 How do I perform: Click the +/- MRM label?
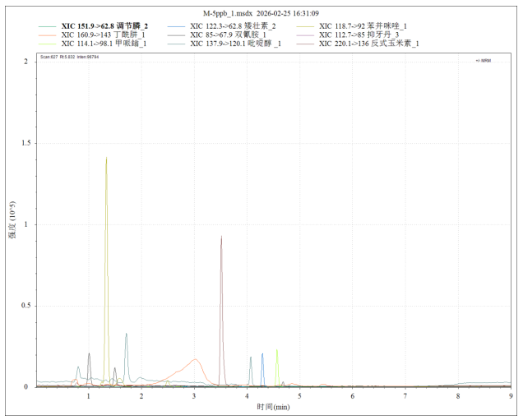[x=484, y=61]
